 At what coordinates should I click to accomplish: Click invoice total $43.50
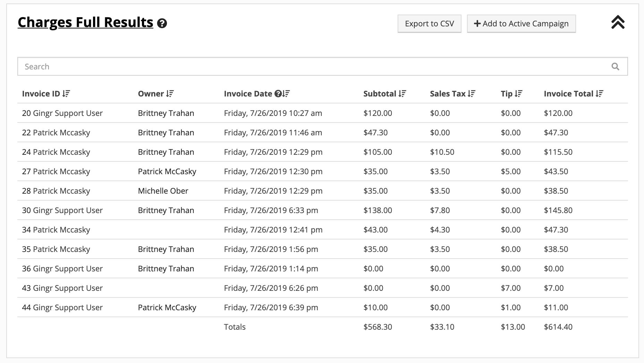556,171
